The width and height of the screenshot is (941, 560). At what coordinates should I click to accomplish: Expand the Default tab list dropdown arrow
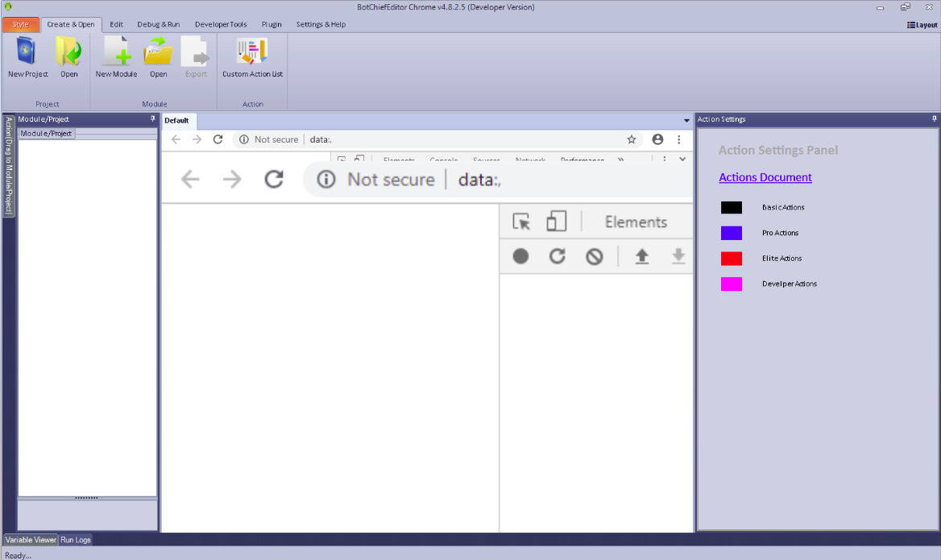pyautogui.click(x=686, y=121)
